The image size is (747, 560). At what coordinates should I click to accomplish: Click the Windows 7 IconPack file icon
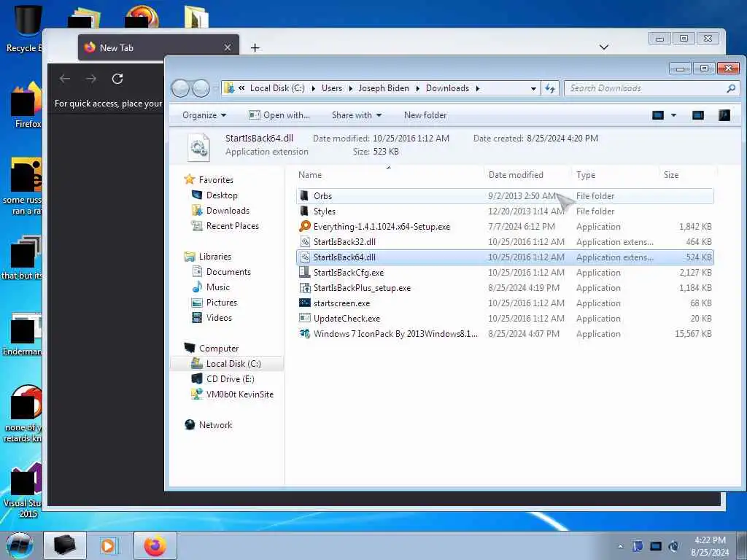[304, 333]
